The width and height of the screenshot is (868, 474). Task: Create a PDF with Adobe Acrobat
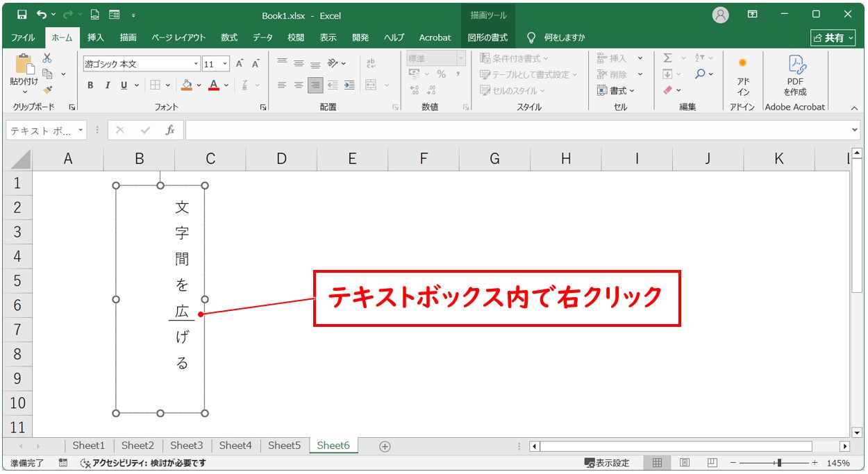[795, 76]
